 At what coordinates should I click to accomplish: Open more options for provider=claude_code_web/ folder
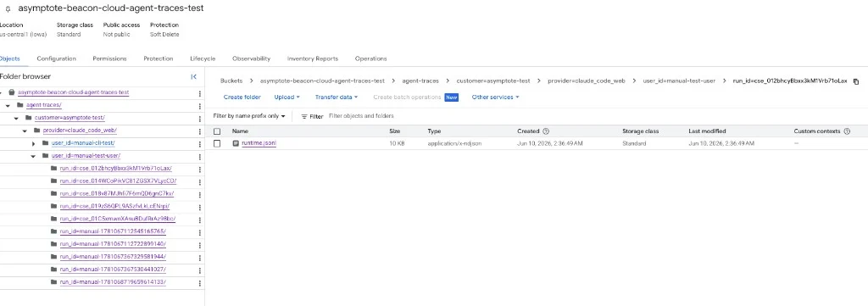click(200, 131)
